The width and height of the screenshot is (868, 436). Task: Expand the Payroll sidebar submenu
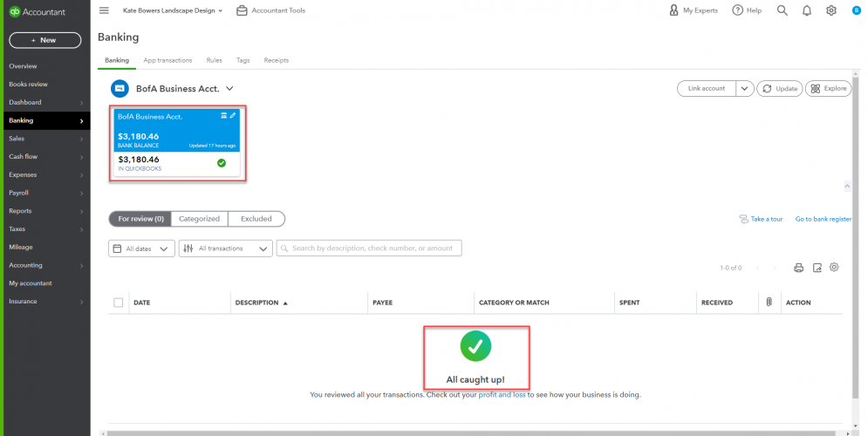[x=81, y=193]
